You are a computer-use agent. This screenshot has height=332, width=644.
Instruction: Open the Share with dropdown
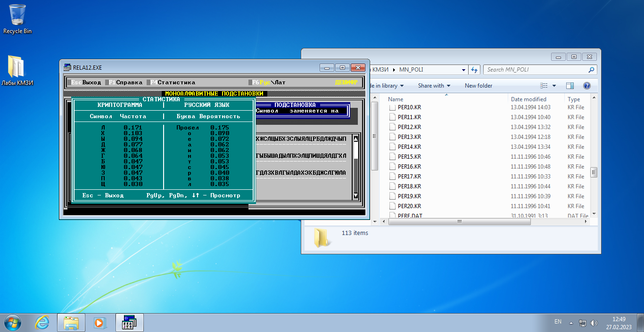pyautogui.click(x=434, y=86)
